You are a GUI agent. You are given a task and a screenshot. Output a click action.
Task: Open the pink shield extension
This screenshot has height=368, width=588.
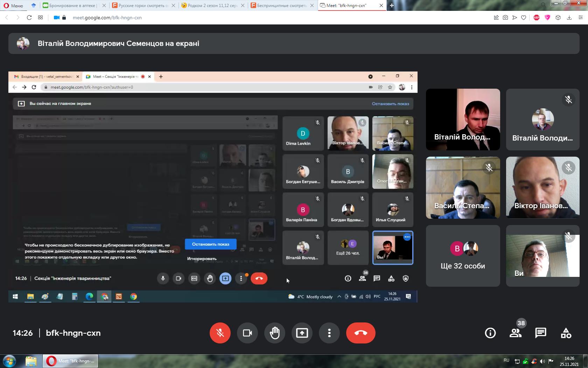coord(547,18)
